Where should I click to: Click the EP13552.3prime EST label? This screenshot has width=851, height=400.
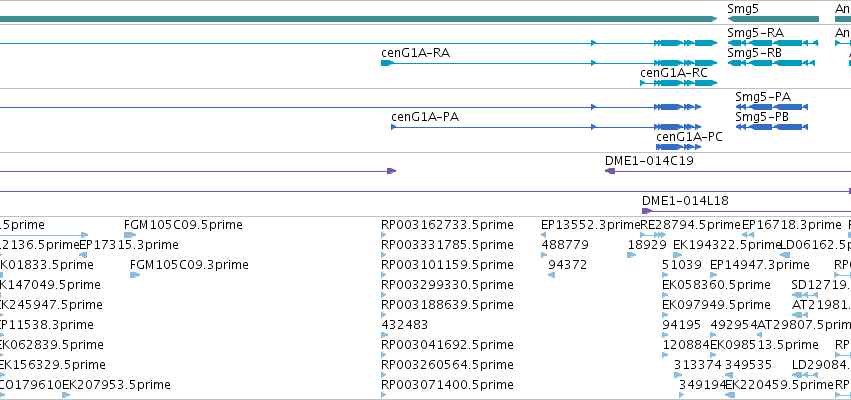point(590,225)
